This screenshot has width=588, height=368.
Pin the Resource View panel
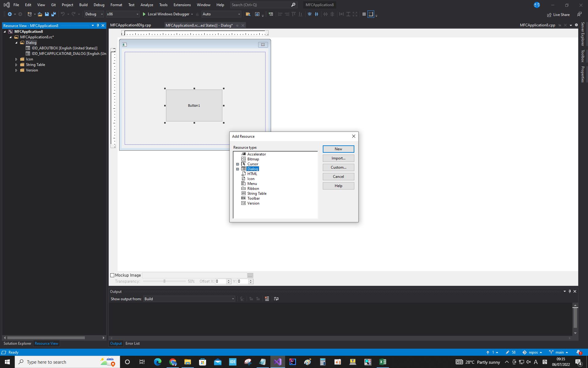(98, 25)
